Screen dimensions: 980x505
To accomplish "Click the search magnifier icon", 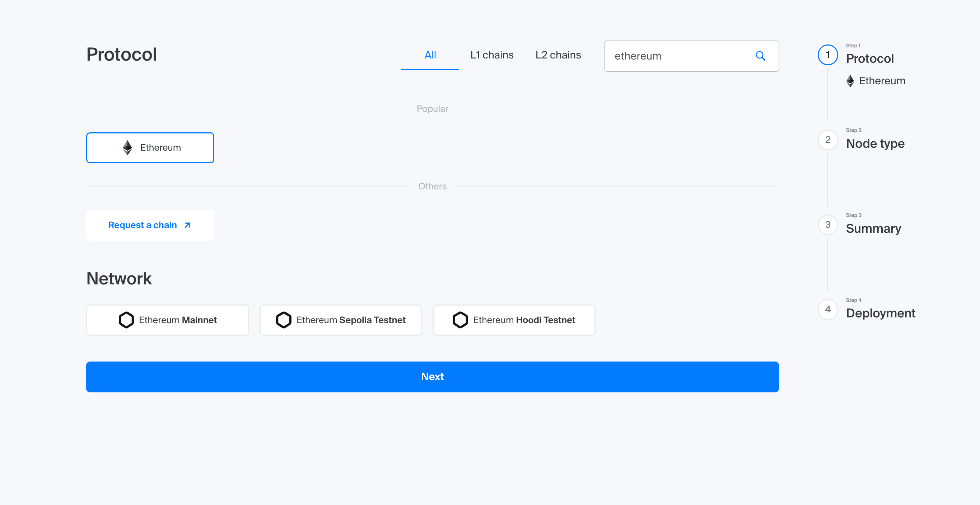I will pyautogui.click(x=760, y=56).
